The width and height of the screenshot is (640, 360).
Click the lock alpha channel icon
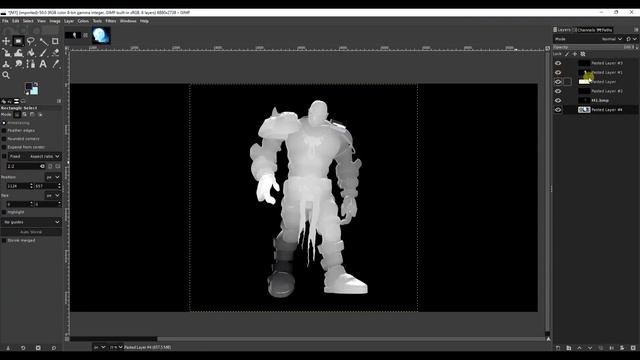pyautogui.click(x=583, y=54)
